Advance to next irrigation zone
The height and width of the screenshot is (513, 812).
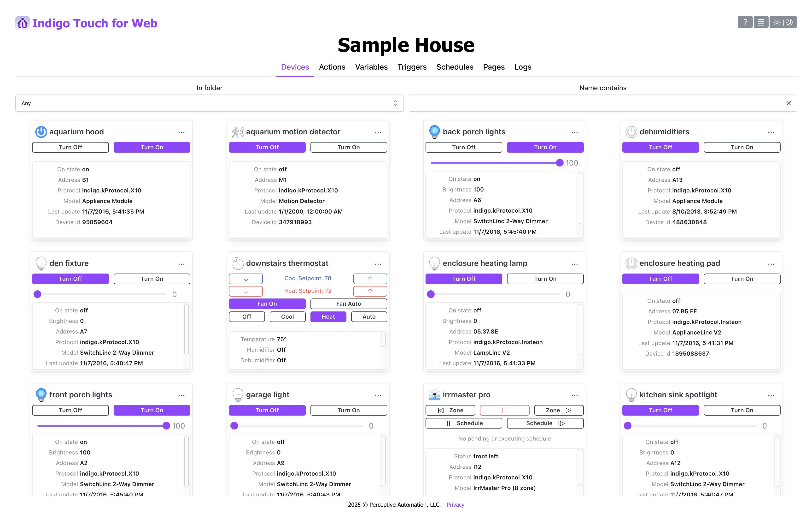point(559,410)
